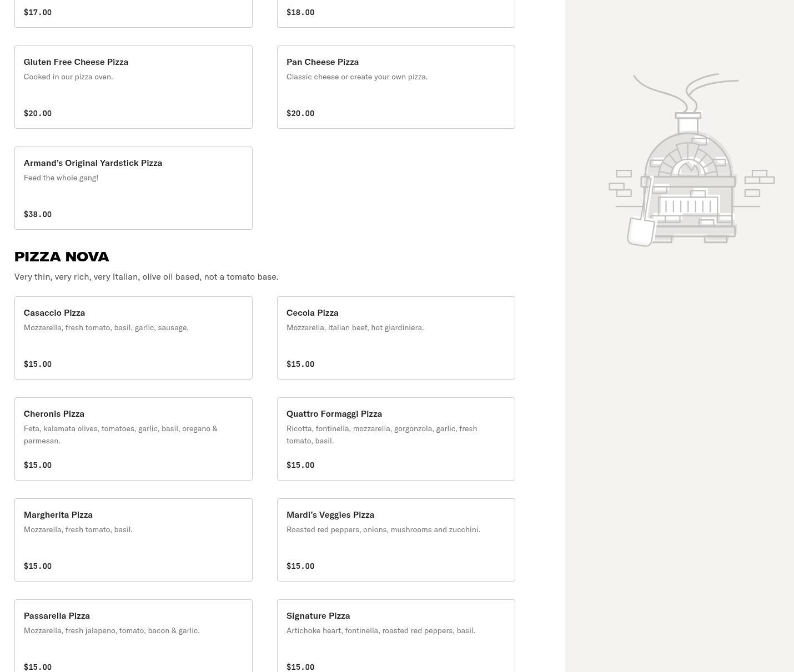The image size is (794, 672).
Task: Click the Pizza Nova olive oil description text
Action: point(146,276)
